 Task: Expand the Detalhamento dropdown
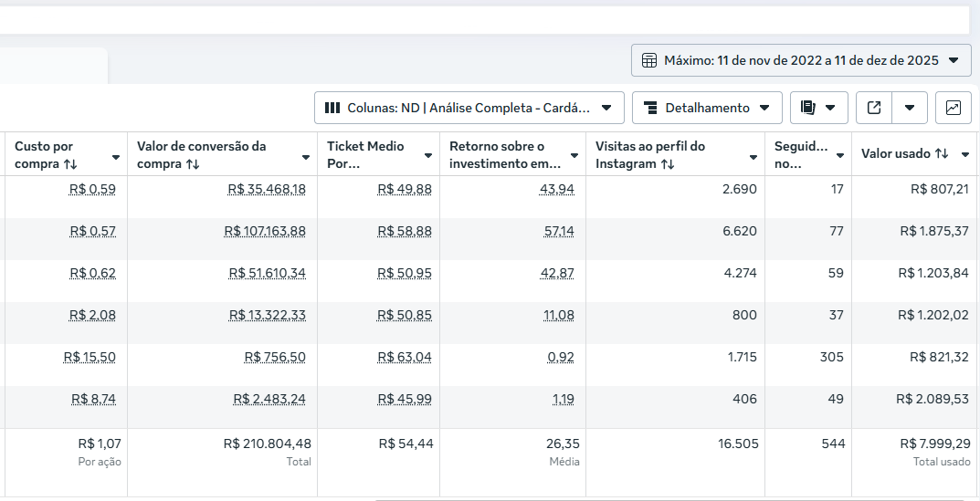point(707,108)
